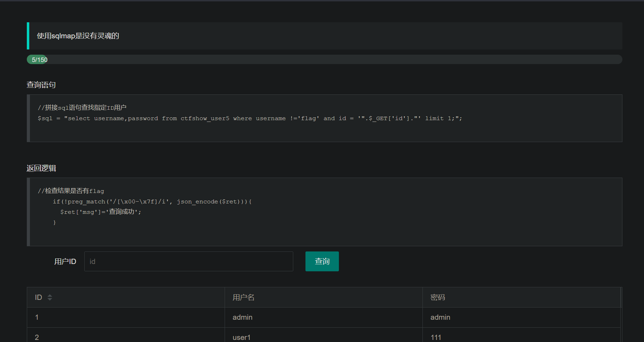This screenshot has height=342, width=644.
Task: Select the user1 username cell
Action: pyautogui.click(x=324, y=335)
